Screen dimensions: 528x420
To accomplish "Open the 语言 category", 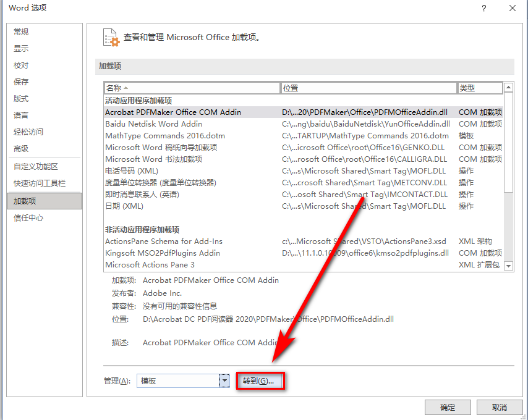I will click(45, 115).
